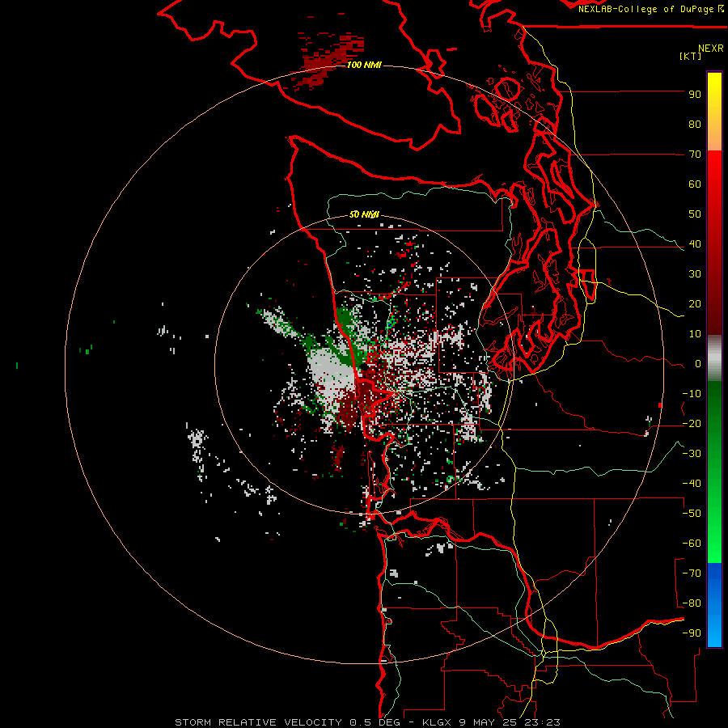Click the NEXR label above the color bar

711,49
